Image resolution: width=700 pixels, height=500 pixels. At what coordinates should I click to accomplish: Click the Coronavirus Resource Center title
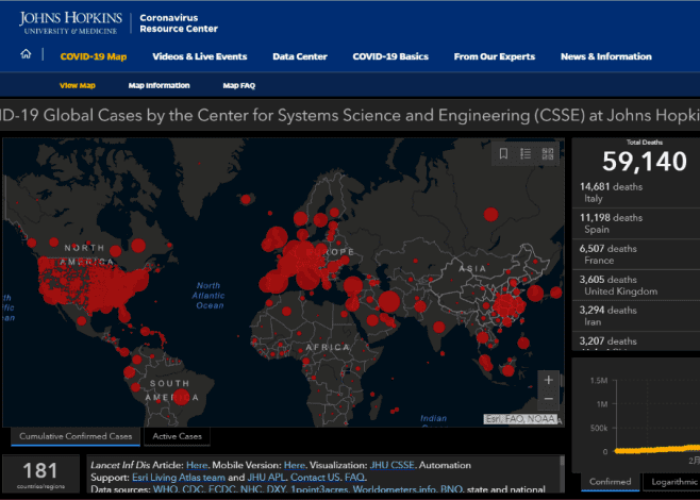[x=179, y=23]
